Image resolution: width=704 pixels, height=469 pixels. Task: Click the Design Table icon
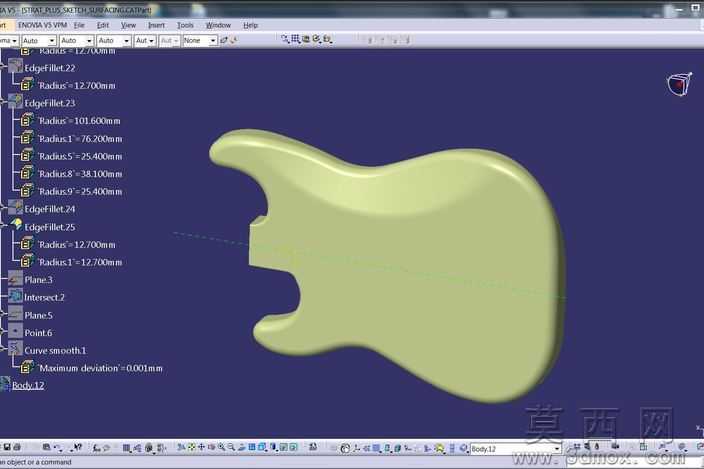tap(127, 447)
